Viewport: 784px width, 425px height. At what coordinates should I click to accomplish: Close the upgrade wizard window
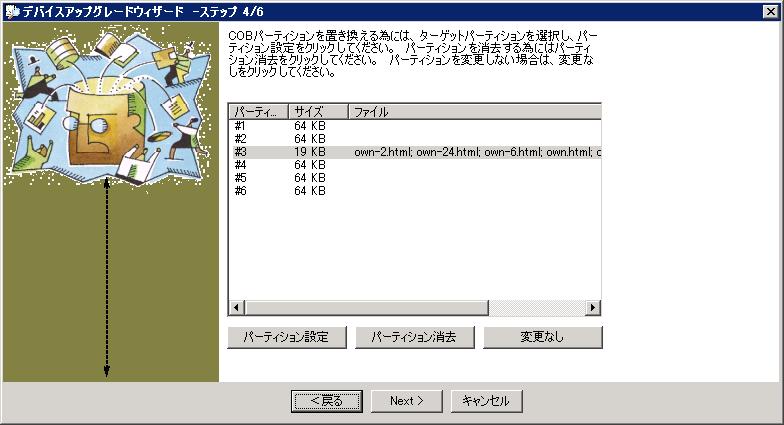tap(770, 12)
